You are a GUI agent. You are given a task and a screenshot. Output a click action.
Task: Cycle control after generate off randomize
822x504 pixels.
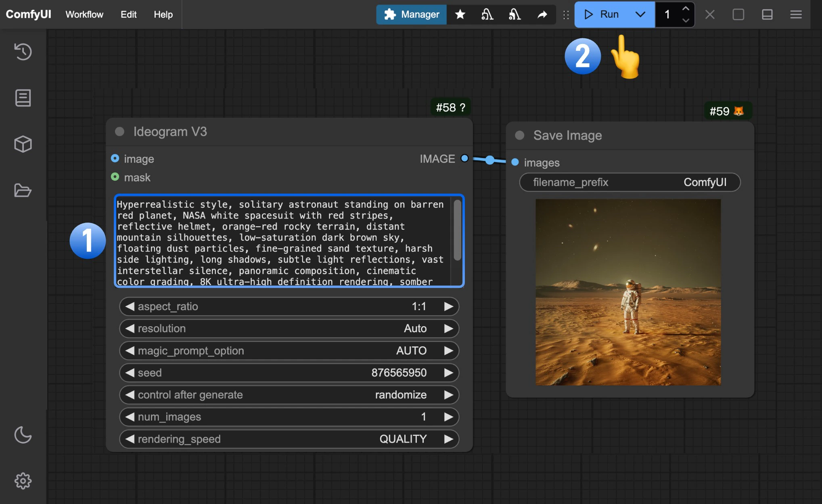point(449,395)
